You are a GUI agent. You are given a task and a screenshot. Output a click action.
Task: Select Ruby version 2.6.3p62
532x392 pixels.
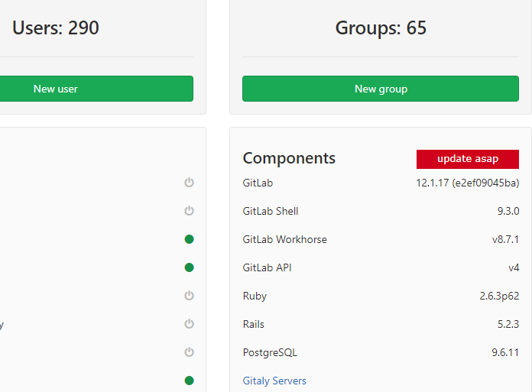pos(499,296)
